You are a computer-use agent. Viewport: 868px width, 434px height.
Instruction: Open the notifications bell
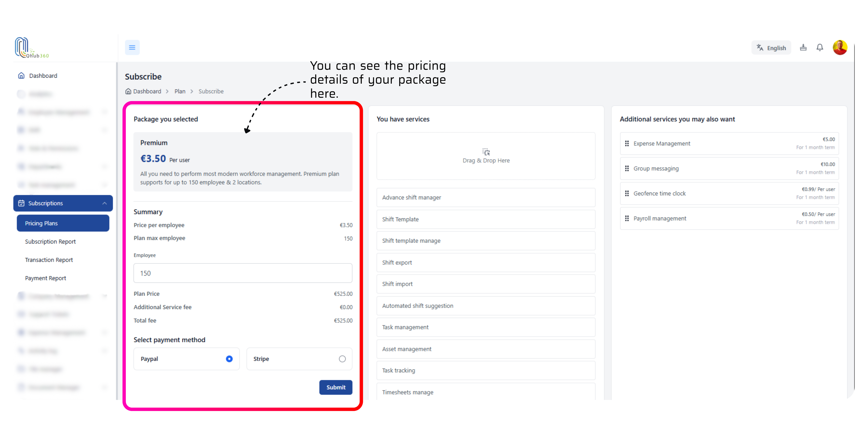pos(820,48)
